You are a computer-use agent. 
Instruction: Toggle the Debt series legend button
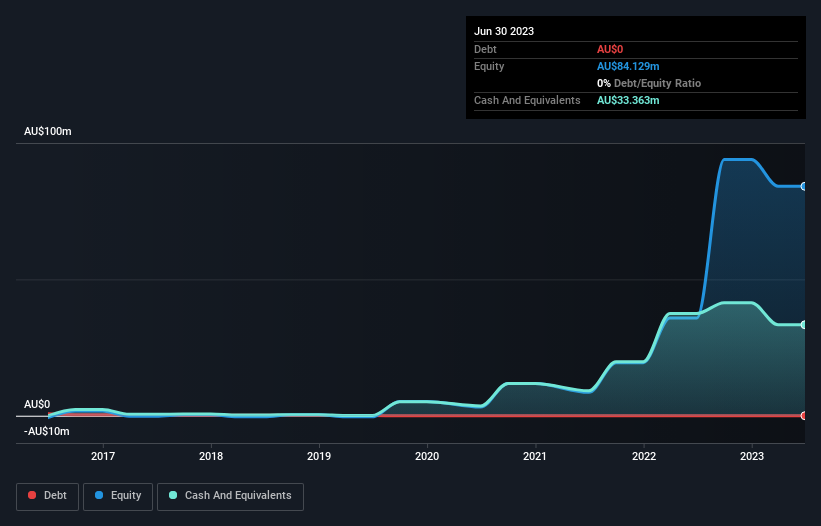click(47, 496)
